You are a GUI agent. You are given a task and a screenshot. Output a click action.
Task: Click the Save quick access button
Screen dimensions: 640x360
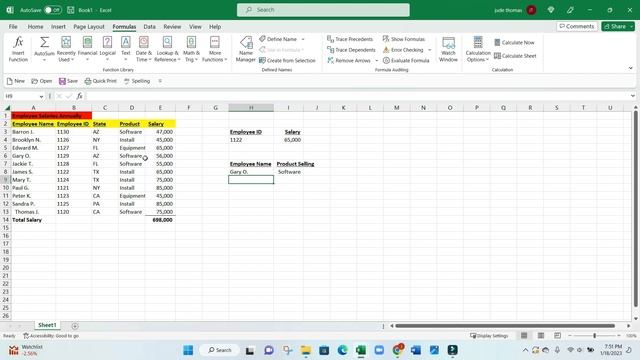tap(68, 81)
